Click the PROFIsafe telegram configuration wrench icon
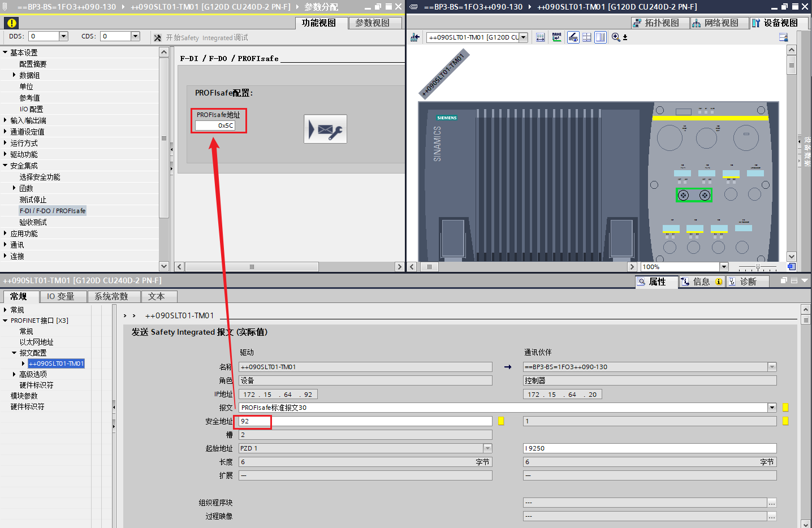Image resolution: width=812 pixels, height=528 pixels. point(325,129)
